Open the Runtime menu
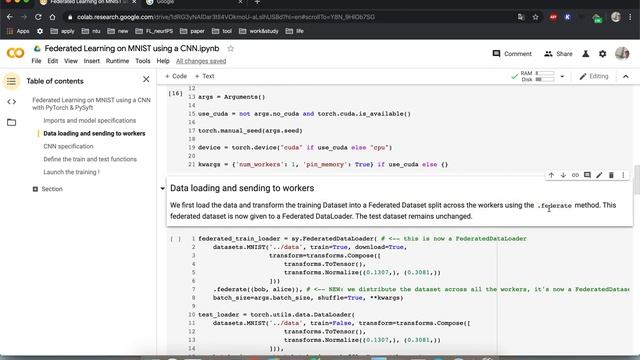640x360 pixels. (x=117, y=61)
